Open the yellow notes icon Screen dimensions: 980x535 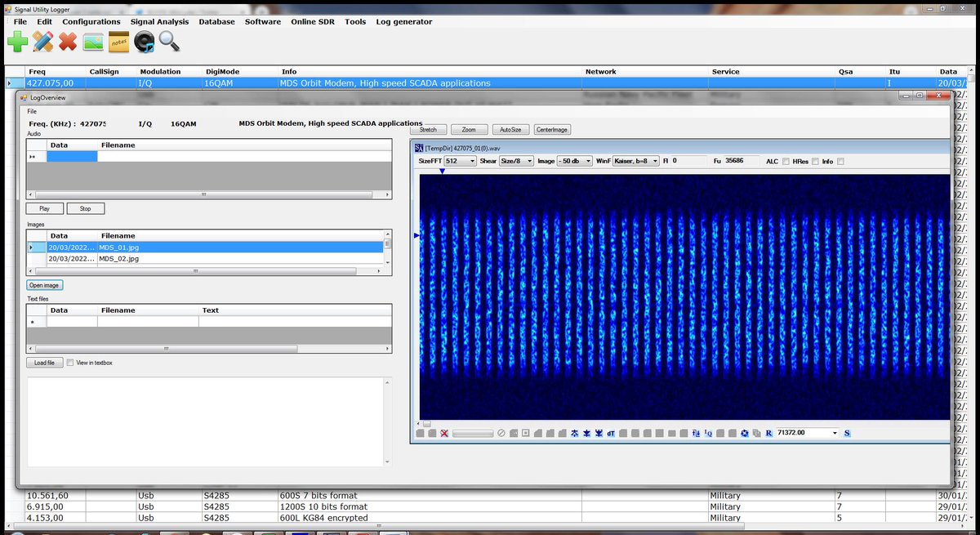118,42
